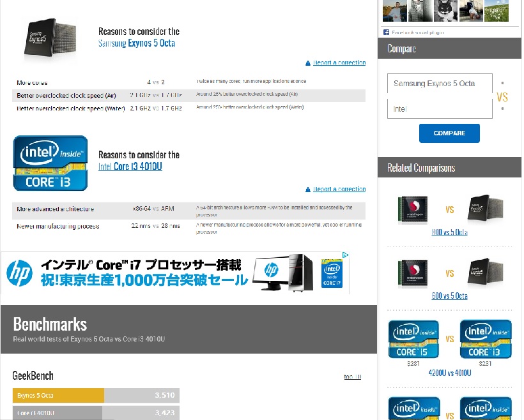Click the Facebook social plugin text

[x=418, y=33]
